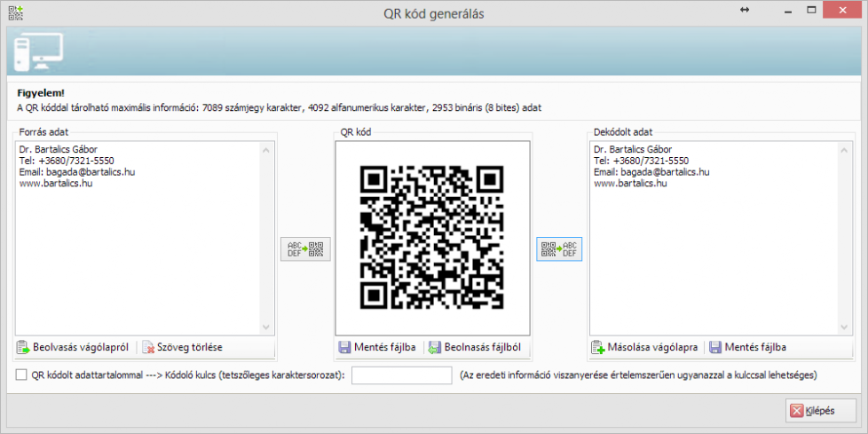Click scroll down arrow in Forrás adat box

pos(266,327)
